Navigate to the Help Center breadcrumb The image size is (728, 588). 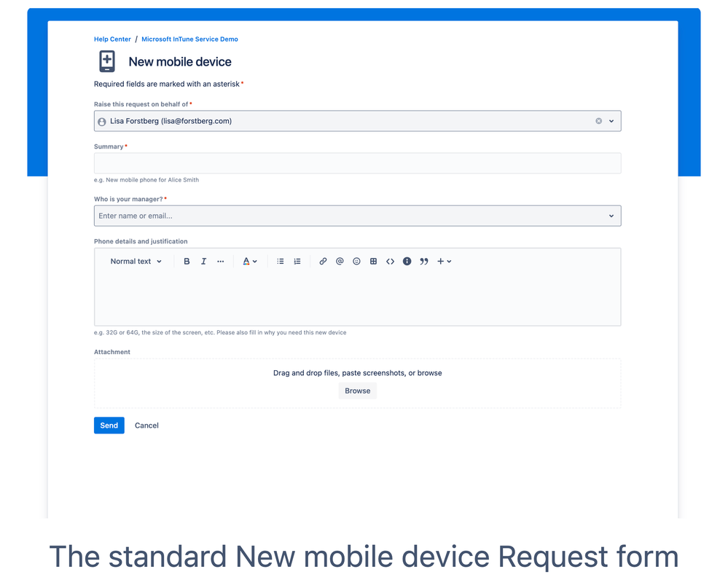[x=111, y=39]
